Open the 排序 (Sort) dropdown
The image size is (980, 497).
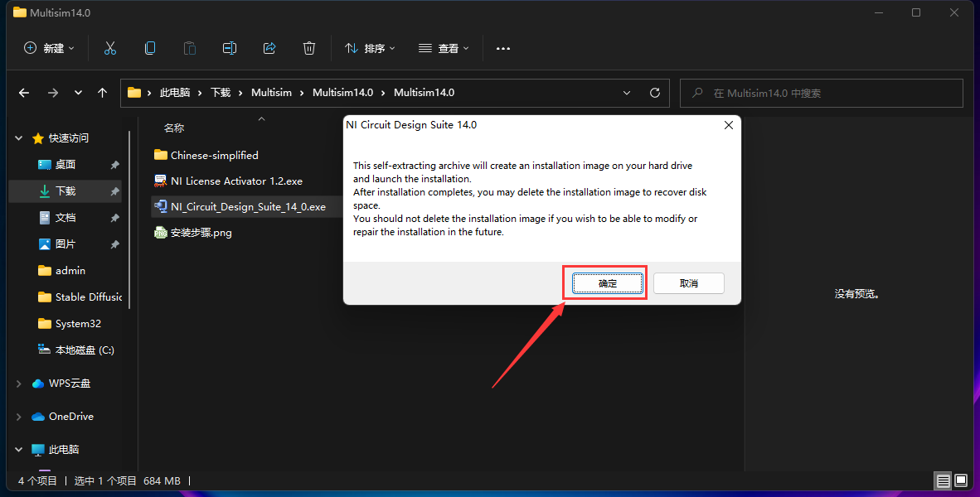point(370,48)
